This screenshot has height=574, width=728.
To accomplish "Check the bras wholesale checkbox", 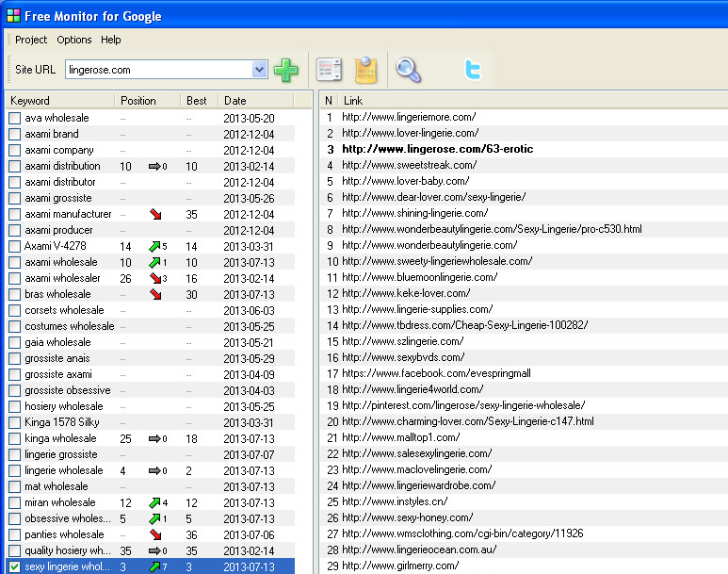I will [x=14, y=295].
